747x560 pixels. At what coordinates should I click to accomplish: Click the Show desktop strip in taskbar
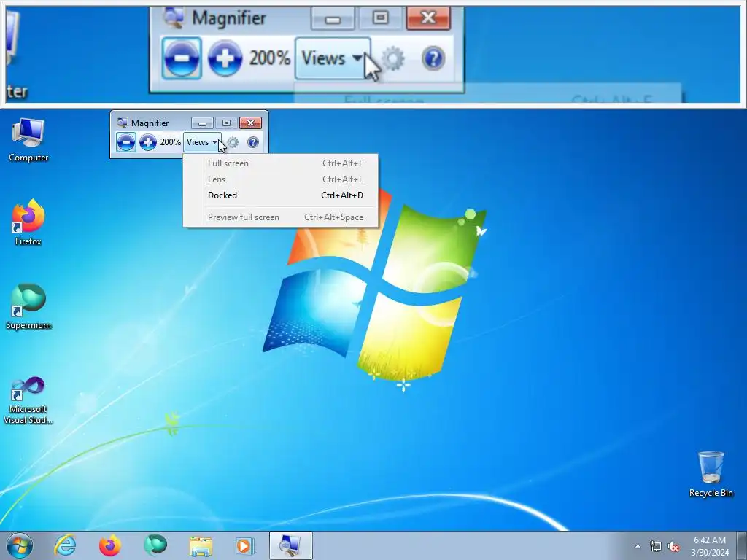pyautogui.click(x=742, y=545)
